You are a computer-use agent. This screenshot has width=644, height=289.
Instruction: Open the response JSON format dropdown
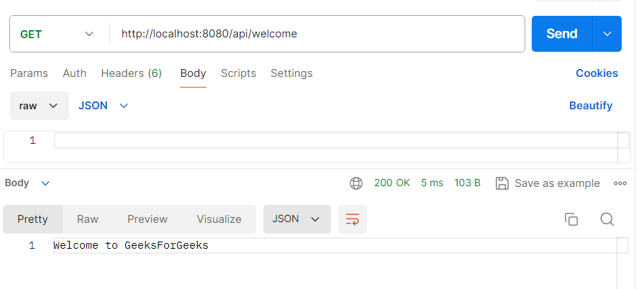click(296, 219)
